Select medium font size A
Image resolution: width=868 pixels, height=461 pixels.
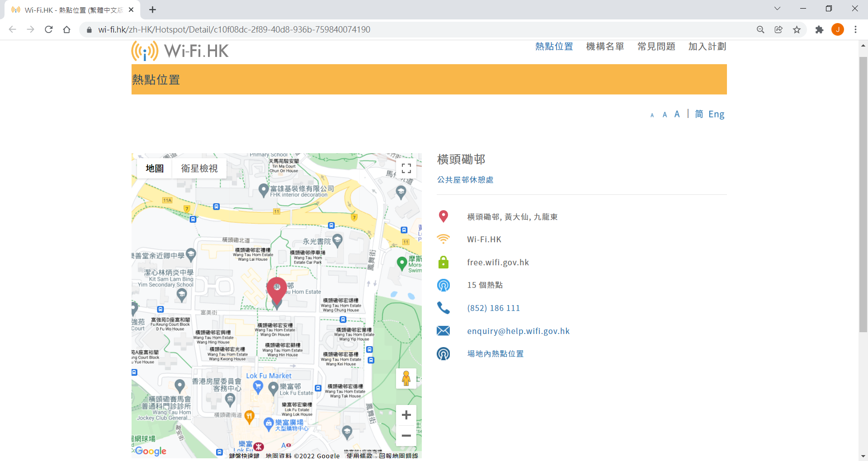(665, 115)
